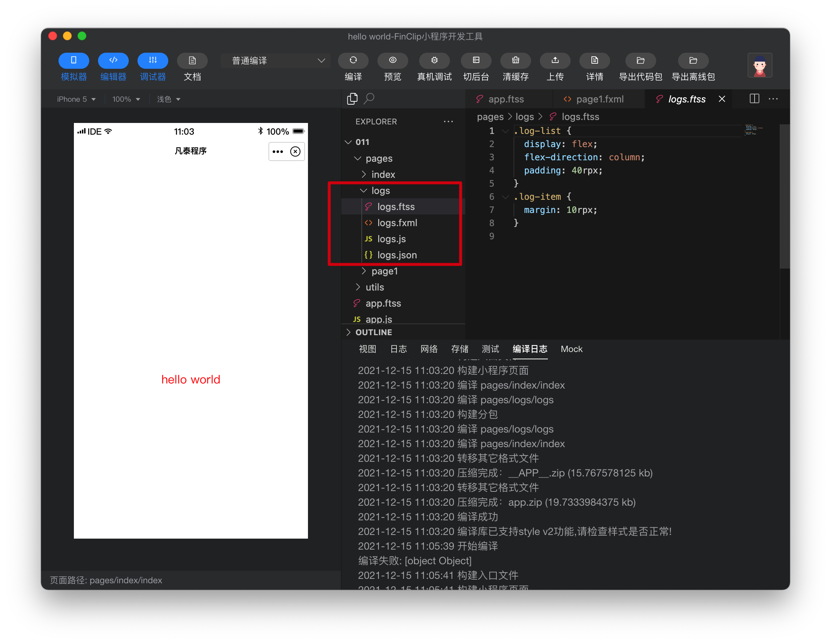Click the 预览 preview eye icon
Viewport: 831px width, 644px height.
point(393,60)
